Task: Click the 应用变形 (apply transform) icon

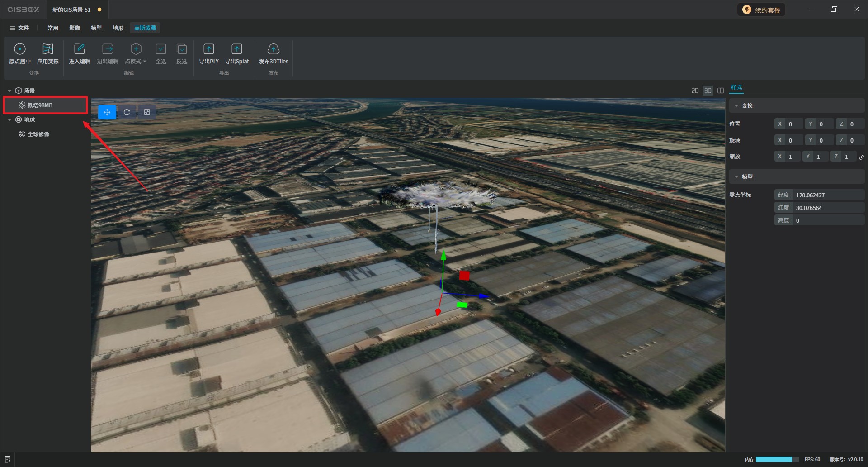Action: tap(47, 49)
